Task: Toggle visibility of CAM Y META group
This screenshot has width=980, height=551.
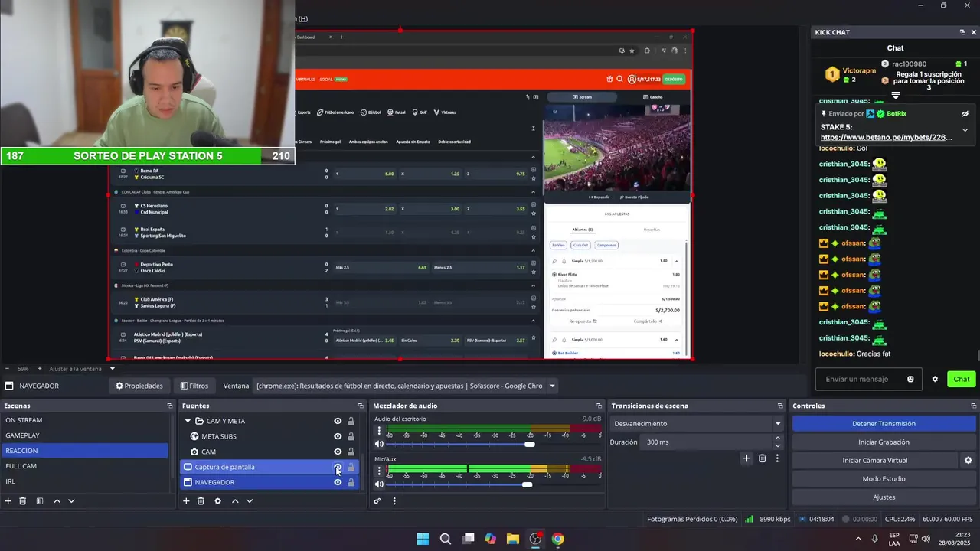Action: (338, 421)
